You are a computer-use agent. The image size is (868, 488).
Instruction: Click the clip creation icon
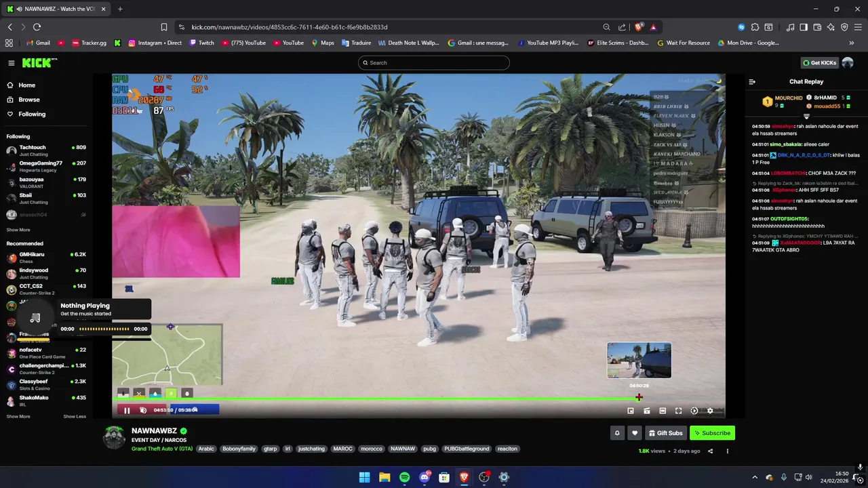(x=647, y=411)
